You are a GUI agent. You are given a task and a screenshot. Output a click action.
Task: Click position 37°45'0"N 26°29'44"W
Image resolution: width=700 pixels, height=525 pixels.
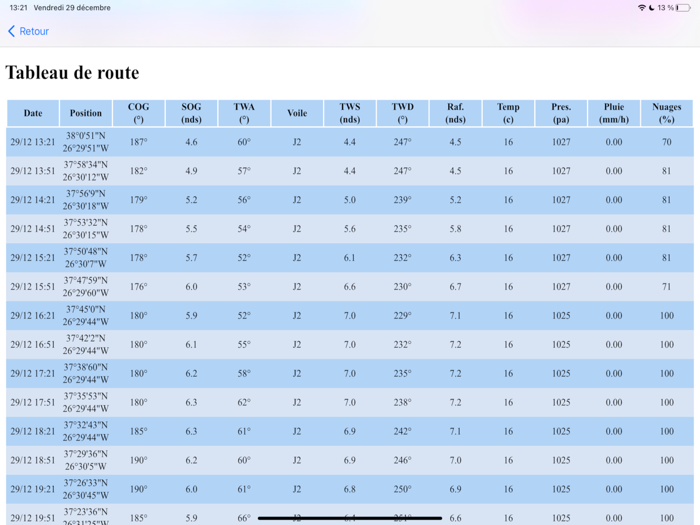coord(86,316)
